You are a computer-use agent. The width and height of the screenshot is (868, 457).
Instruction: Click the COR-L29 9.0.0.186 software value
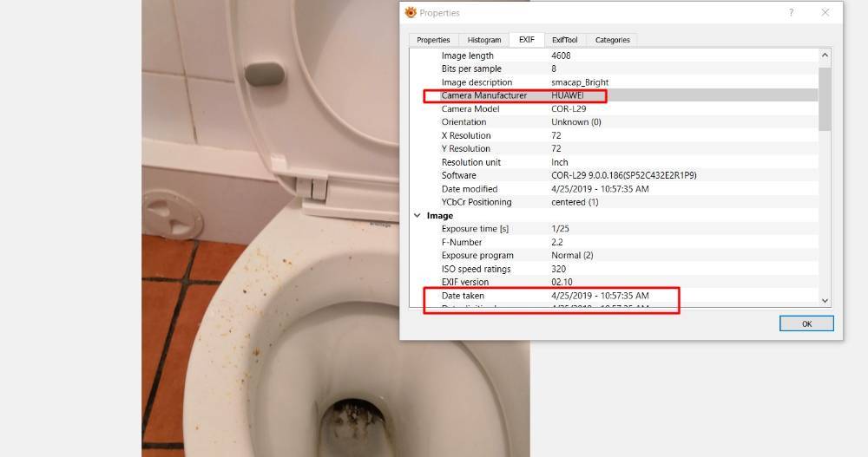624,175
